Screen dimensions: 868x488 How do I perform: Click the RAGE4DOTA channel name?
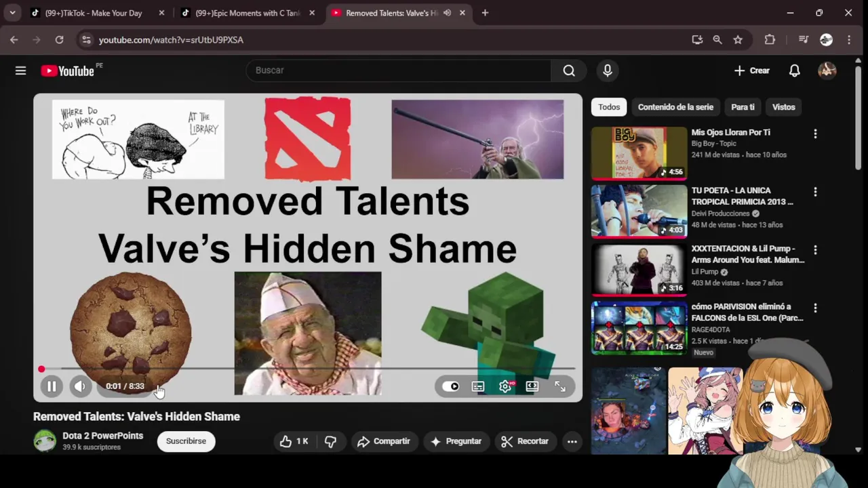click(711, 329)
